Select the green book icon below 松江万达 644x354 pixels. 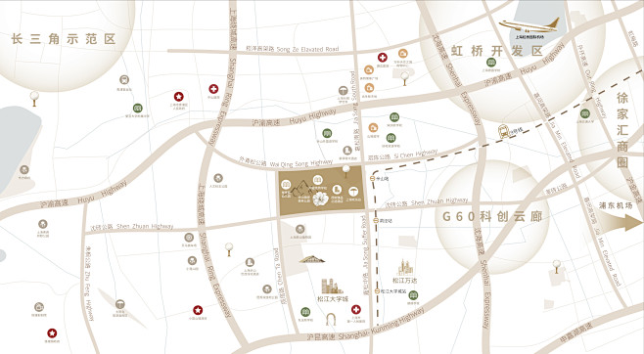(x=413, y=295)
